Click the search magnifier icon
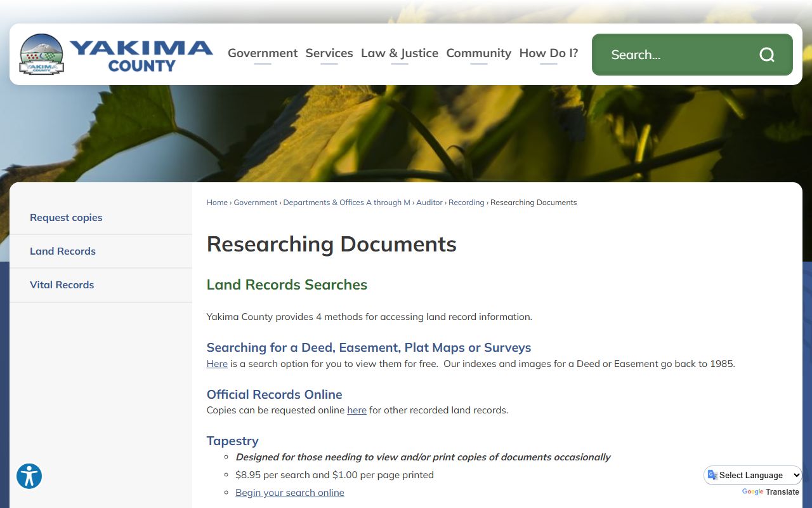This screenshot has height=508, width=812. tap(767, 55)
